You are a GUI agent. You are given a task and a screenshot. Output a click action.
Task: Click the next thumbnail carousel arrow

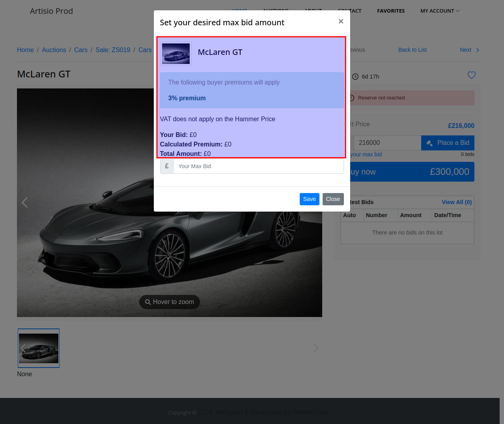pos(315,348)
